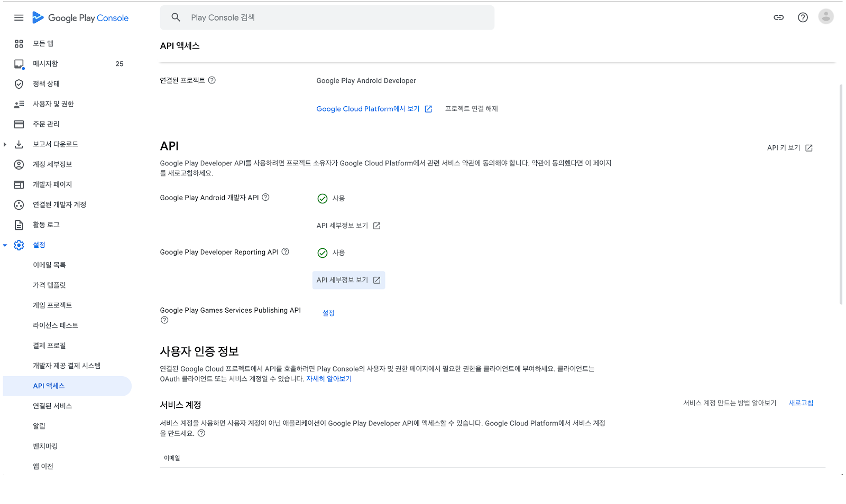This screenshot has height=504, width=846.
Task: Click 프로젝트 연결 해제 button
Action: point(471,109)
